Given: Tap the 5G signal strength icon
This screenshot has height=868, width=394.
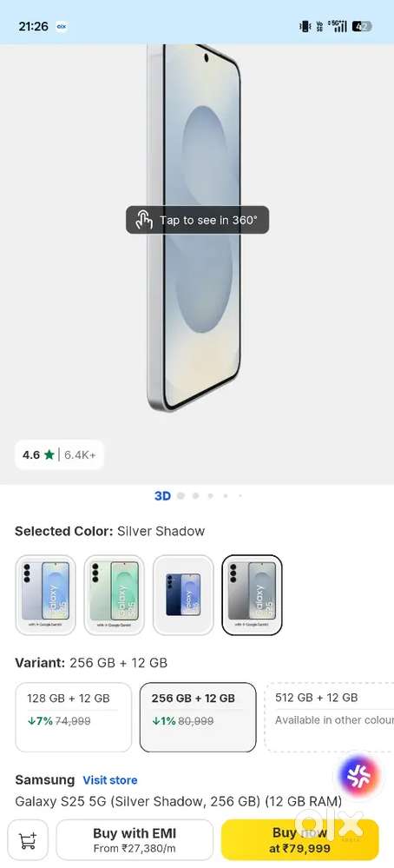Looking at the screenshot, I should point(337,26).
